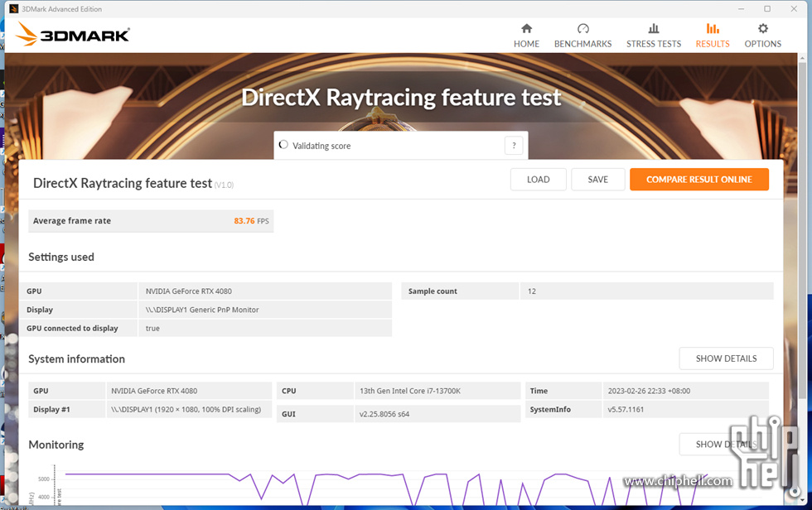This screenshot has height=510, width=812.
Task: Open the BENCHMARKS gauge icon
Action: tap(582, 29)
